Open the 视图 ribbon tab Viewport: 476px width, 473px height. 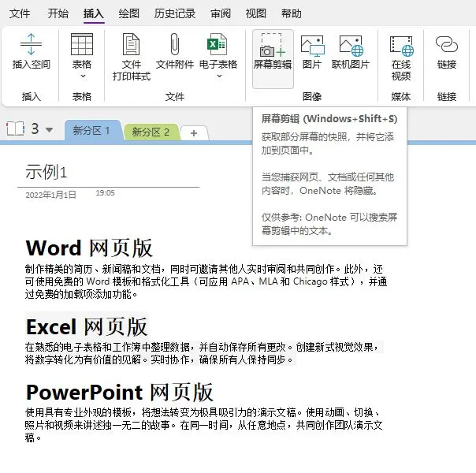pyautogui.click(x=256, y=13)
